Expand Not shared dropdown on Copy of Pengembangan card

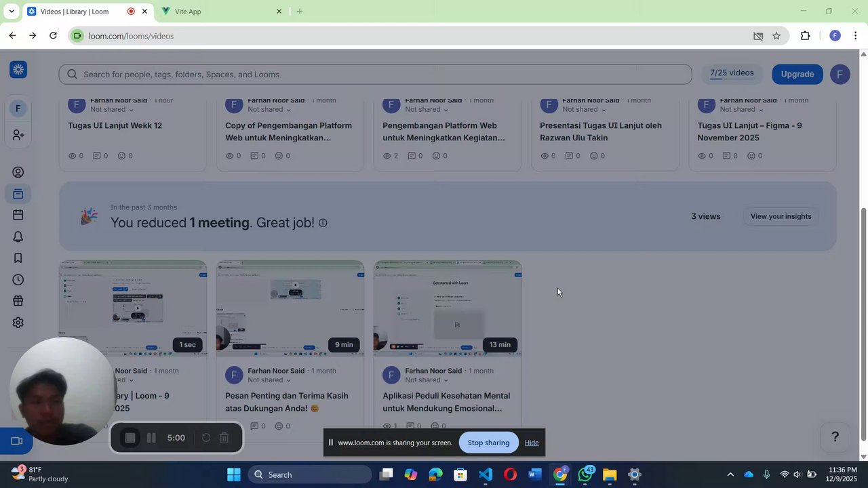pyautogui.click(x=269, y=110)
